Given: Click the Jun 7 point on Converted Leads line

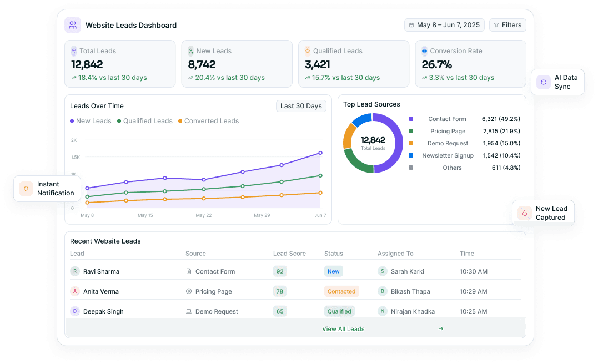Looking at the screenshot, I should [x=320, y=193].
